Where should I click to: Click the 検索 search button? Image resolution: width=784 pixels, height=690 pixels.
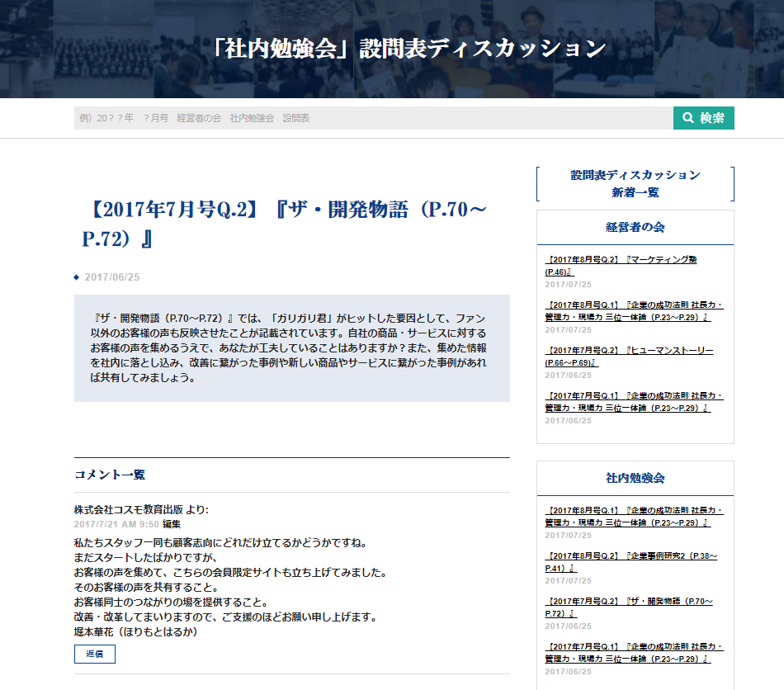point(703,118)
